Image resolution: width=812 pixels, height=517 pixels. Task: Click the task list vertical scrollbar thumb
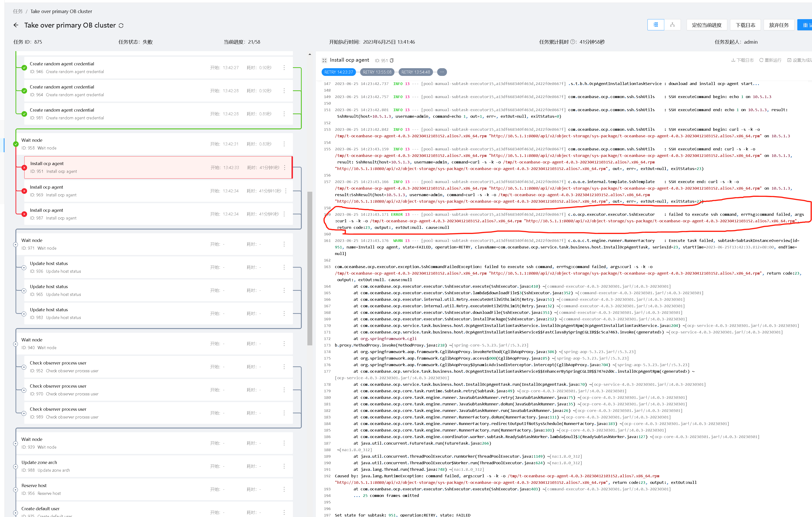pyautogui.click(x=309, y=268)
